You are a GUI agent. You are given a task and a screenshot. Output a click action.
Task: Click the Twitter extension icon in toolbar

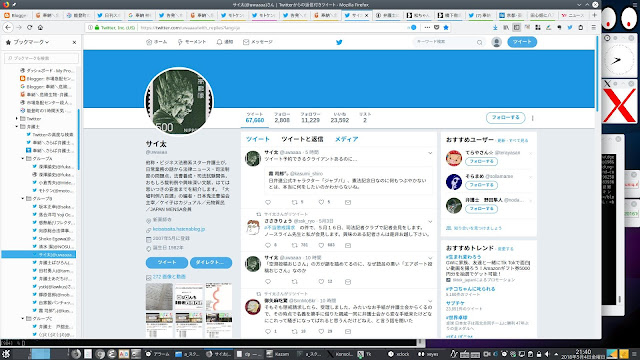coord(570,27)
